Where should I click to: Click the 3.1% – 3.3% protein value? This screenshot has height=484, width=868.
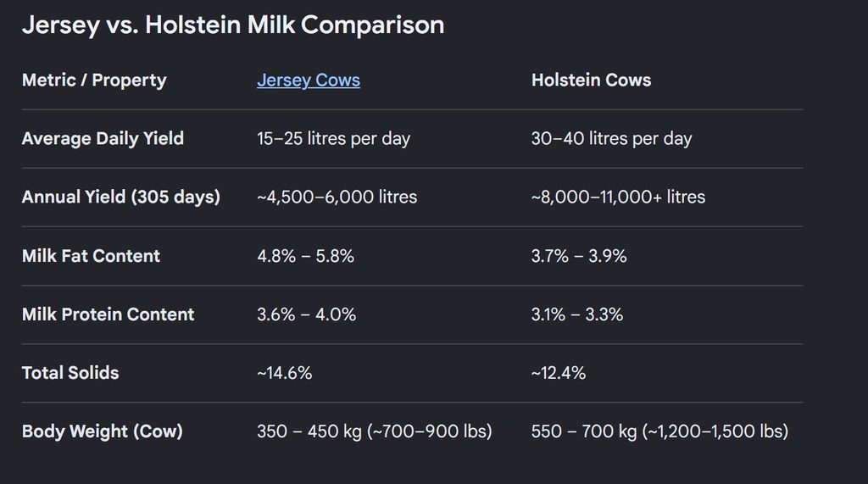577,314
